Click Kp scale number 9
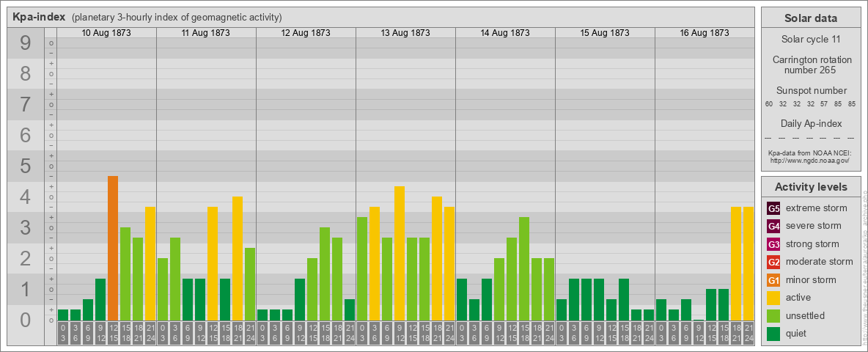 pos(26,43)
